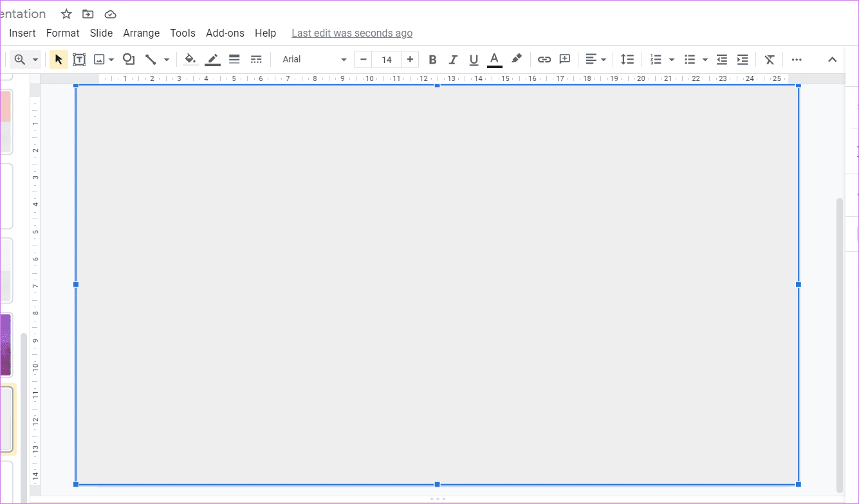Screen dimensions: 859x504
Task: Open the Slide menu
Action: pyautogui.click(x=102, y=33)
